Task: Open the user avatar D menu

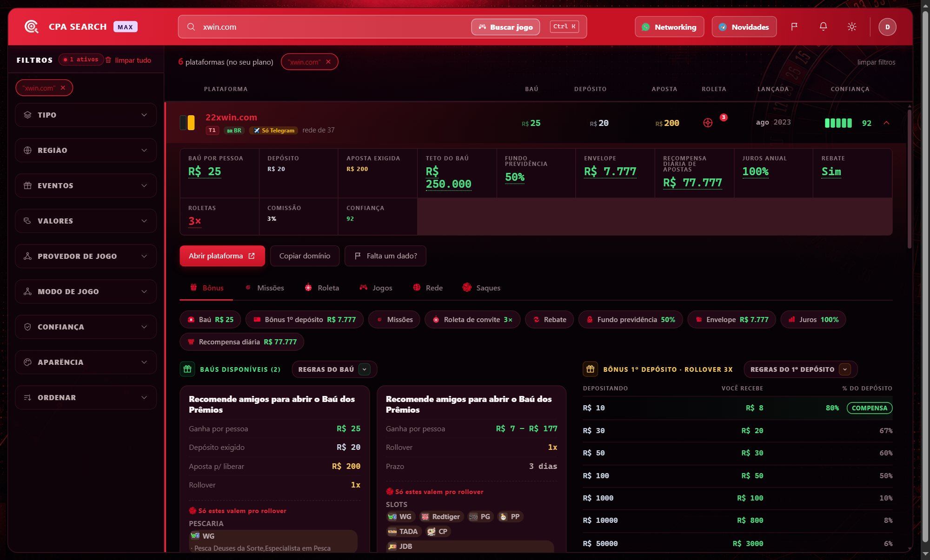Action: click(x=887, y=27)
